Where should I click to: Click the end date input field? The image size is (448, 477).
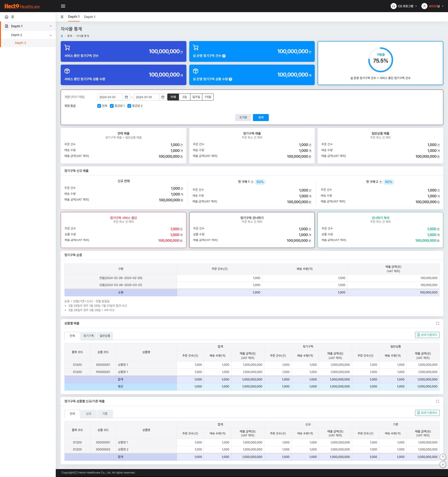147,97
